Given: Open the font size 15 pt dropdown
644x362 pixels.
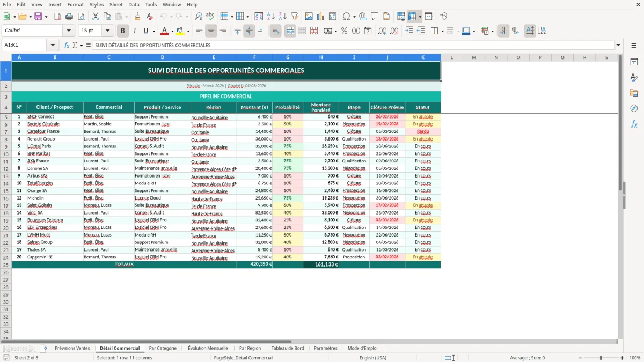Looking at the screenshot, I should tap(107, 31).
